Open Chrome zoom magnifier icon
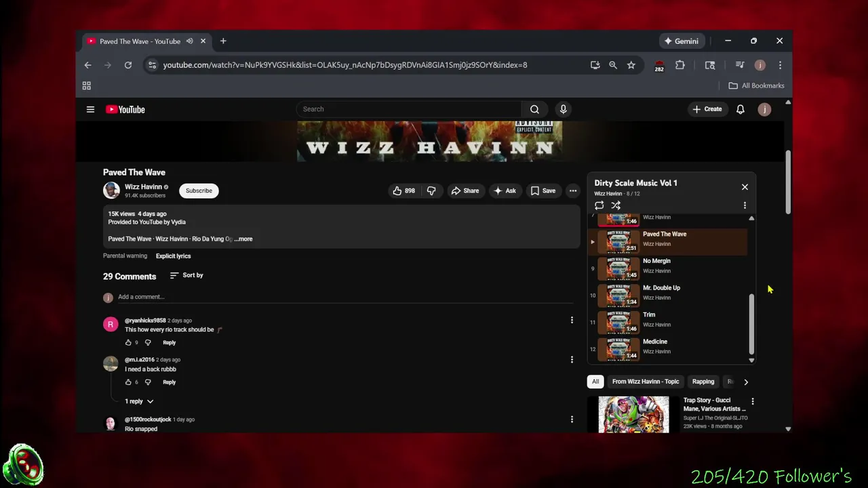This screenshot has height=488, width=868. tap(613, 65)
